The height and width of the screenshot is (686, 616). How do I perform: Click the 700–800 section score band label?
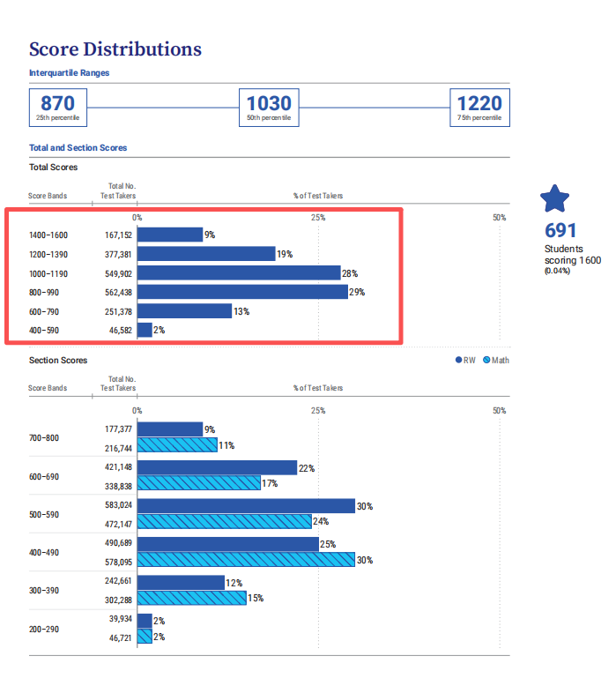pyautogui.click(x=44, y=438)
